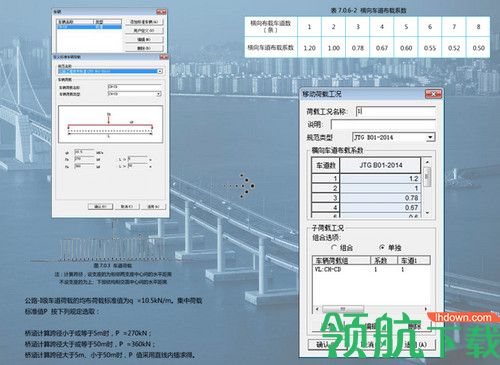Viewport: 500px width, 365px height.
Task: Click the lane load diagram preview
Action: click(110, 124)
